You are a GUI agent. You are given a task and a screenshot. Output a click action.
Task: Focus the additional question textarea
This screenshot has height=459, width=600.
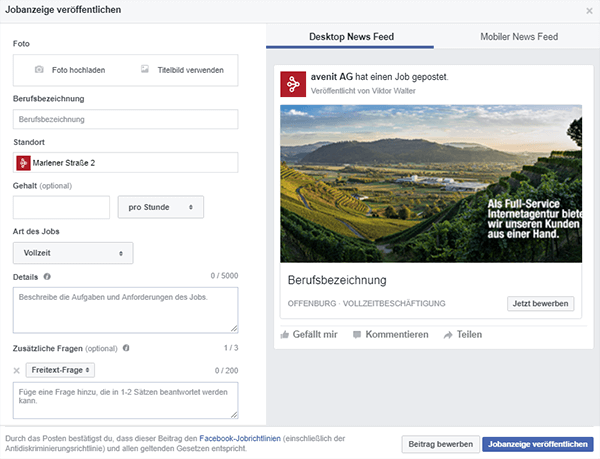(x=126, y=400)
